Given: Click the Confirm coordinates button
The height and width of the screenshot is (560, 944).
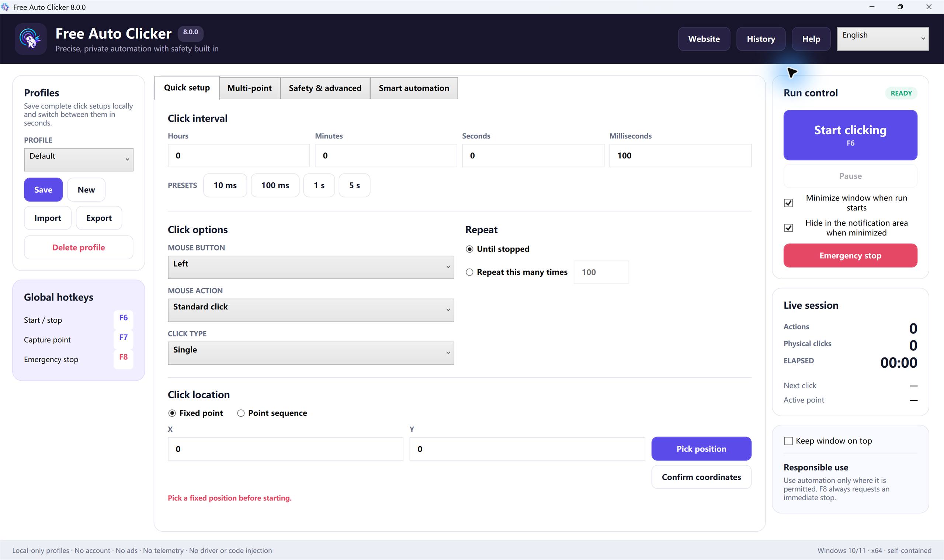Looking at the screenshot, I should tap(701, 477).
